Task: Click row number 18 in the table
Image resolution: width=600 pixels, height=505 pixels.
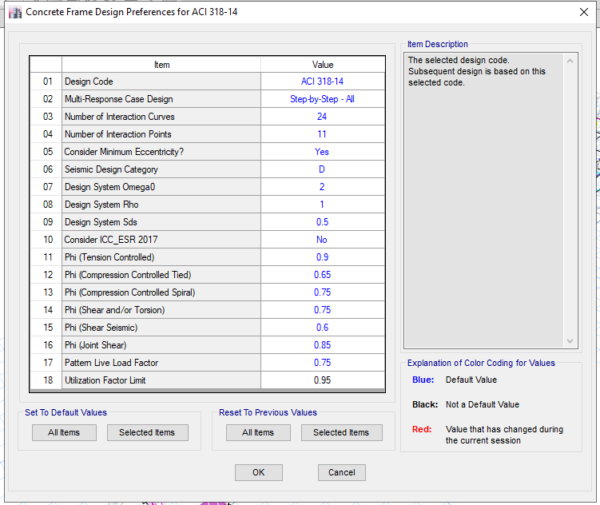Action: click(x=46, y=381)
